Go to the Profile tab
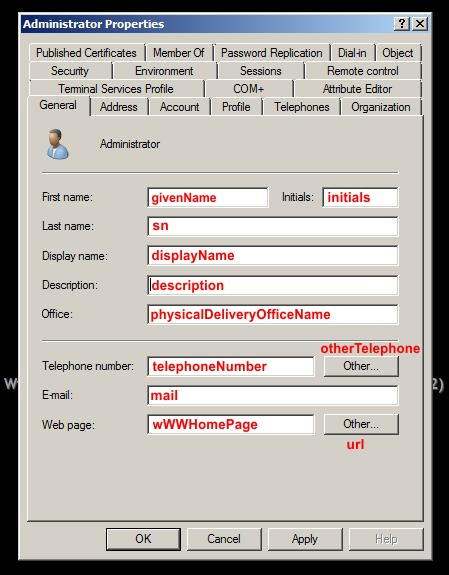449x575 pixels. [236, 107]
